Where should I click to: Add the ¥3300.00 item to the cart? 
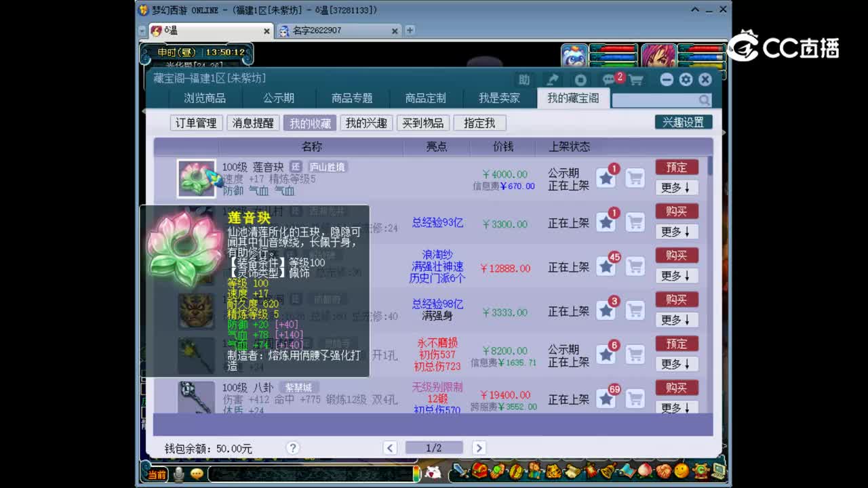click(635, 222)
